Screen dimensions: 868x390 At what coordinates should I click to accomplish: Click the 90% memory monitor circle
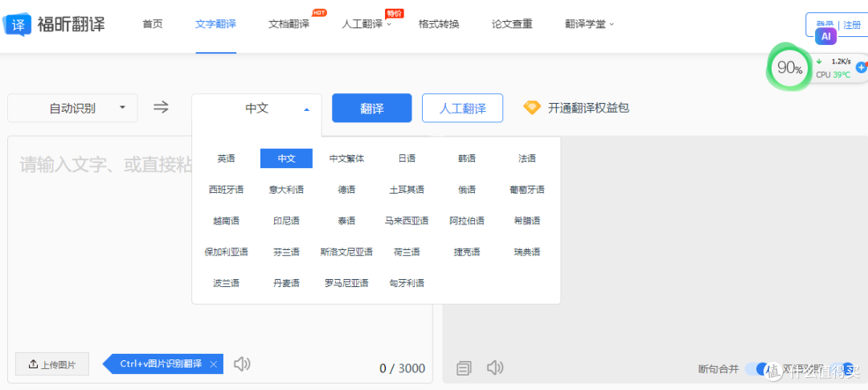(x=790, y=68)
